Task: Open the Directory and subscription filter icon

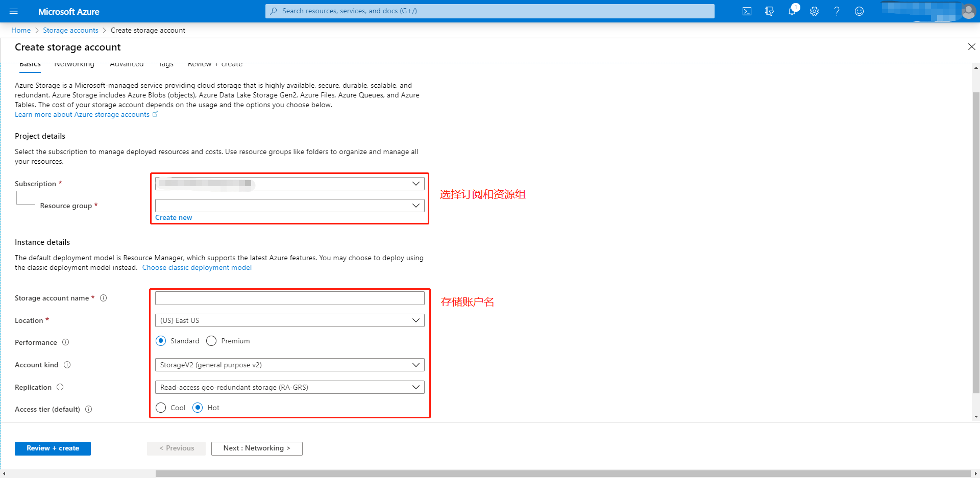Action: 769,11
